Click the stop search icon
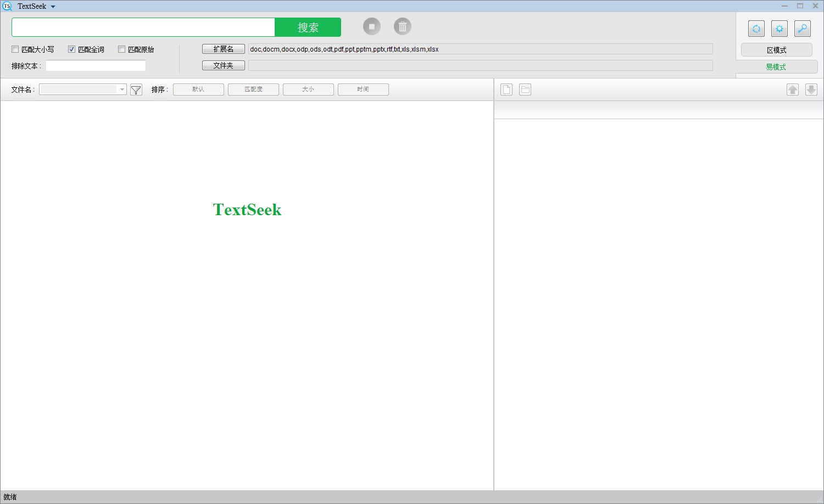Screen dimensions: 824x504 (372, 26)
